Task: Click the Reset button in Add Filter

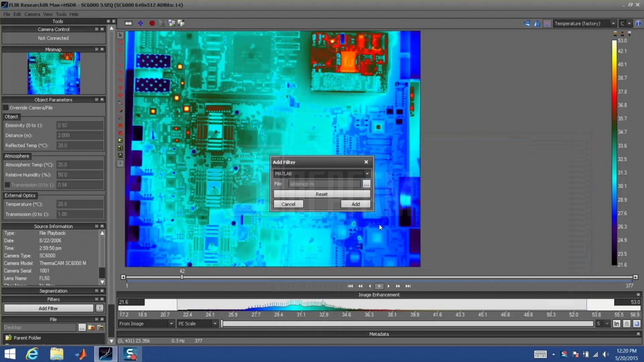Action: 322,194
